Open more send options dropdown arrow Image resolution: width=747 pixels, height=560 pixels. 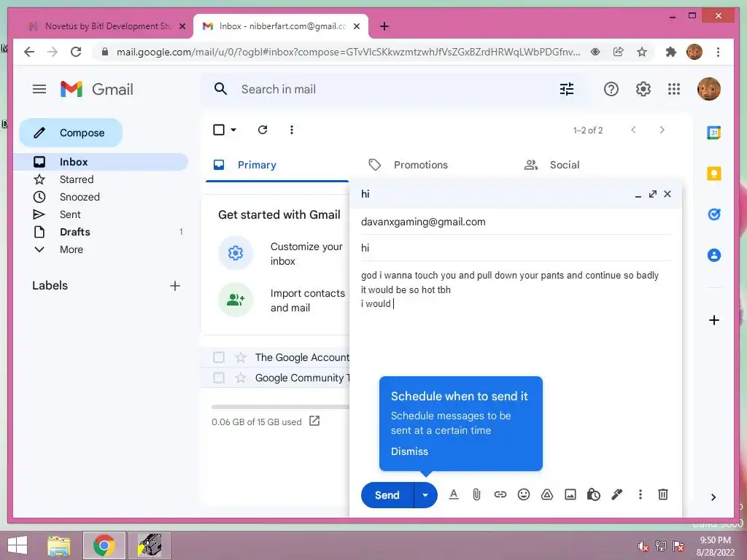click(425, 495)
